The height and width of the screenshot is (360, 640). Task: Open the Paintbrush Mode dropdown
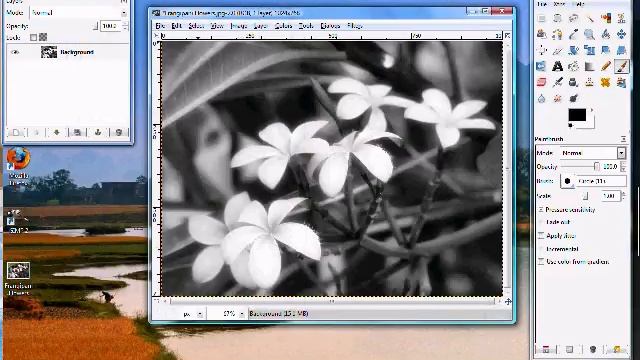click(x=593, y=153)
